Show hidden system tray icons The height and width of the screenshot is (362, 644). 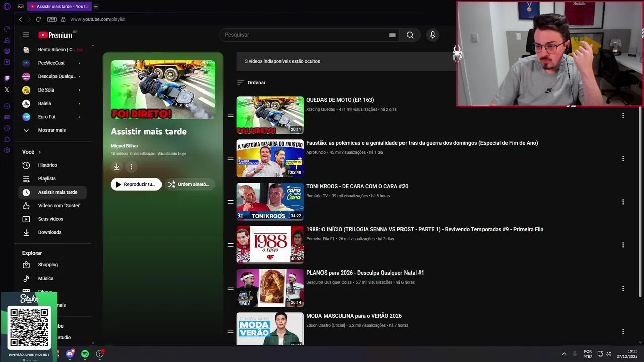pyautogui.click(x=564, y=354)
